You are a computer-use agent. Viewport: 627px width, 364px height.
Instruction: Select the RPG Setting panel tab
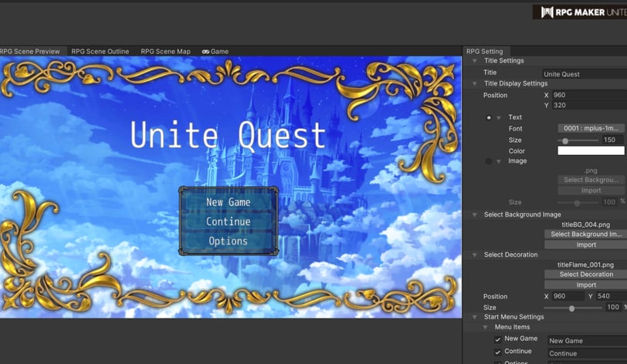click(x=484, y=52)
